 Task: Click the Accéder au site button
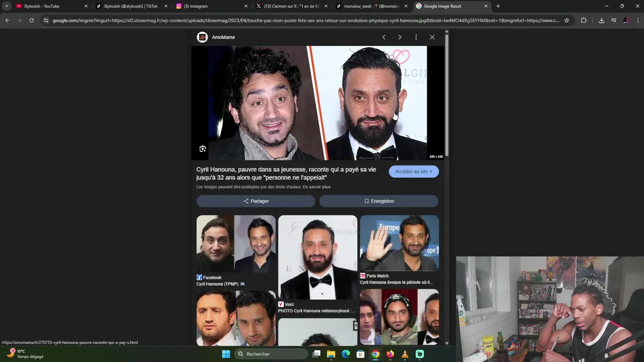[x=414, y=171]
